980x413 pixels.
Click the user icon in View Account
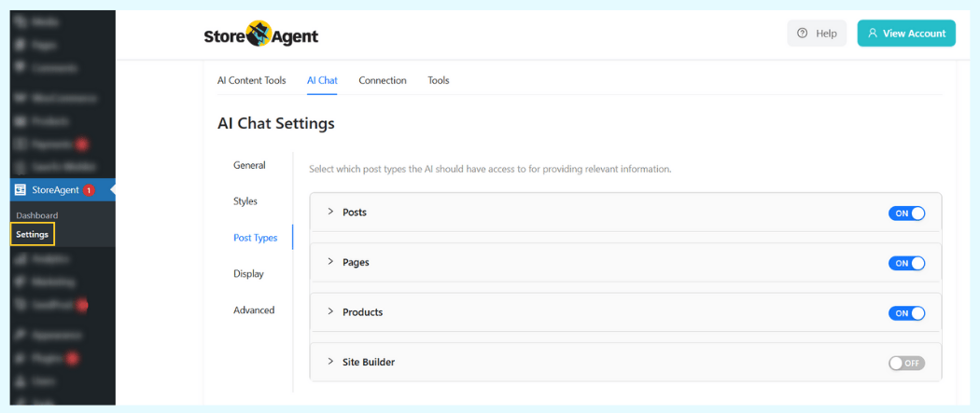(873, 34)
